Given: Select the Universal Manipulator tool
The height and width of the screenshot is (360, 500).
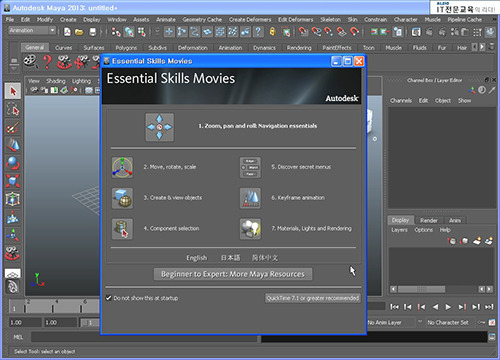Looking at the screenshot, I should click(13, 199).
